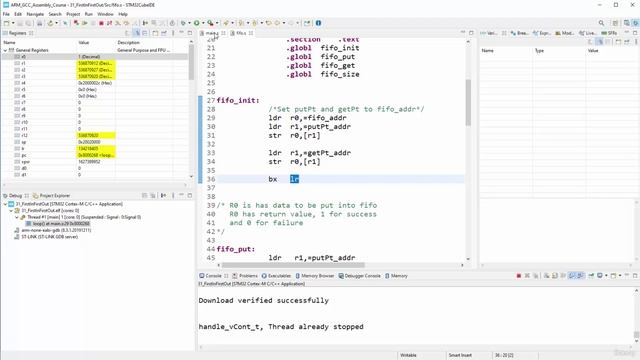Viewport: 640px width, 360px height.
Task: Click the editor vertical scrollbar thumb
Action: pos(468,102)
